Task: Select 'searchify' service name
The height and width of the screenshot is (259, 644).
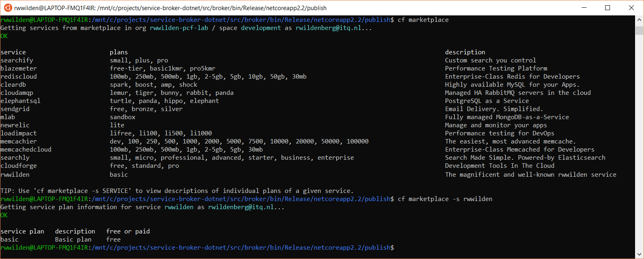Action: (x=17, y=60)
